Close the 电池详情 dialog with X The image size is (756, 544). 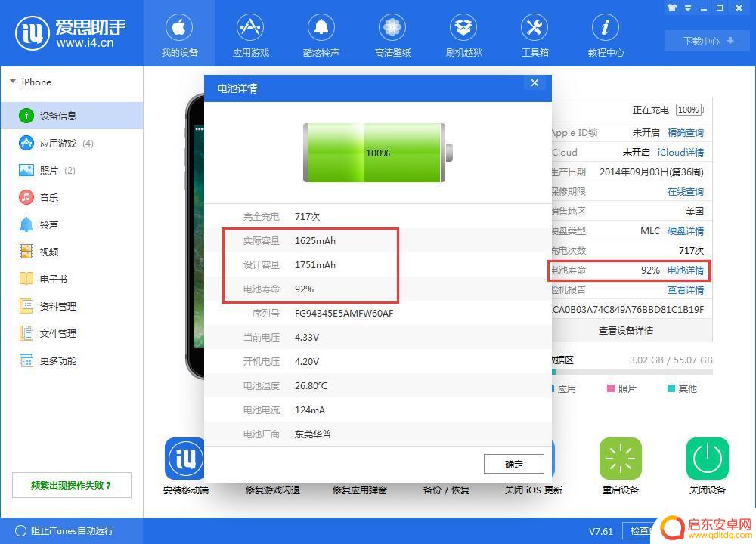(x=534, y=83)
